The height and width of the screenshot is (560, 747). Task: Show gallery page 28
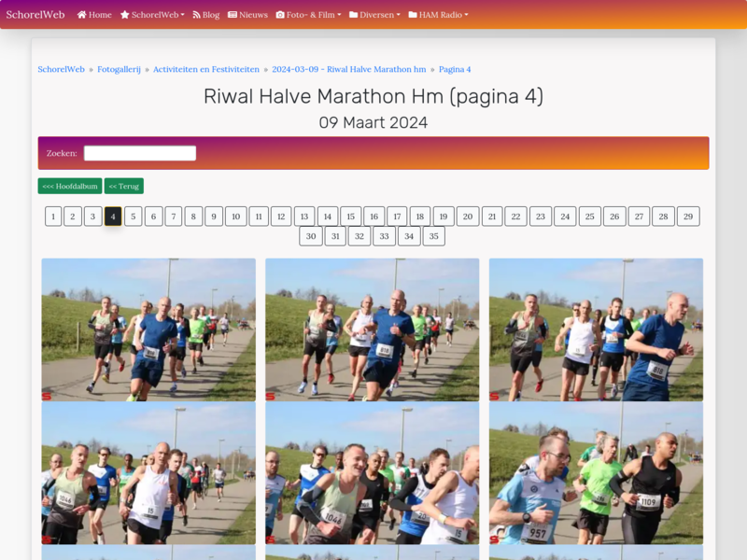tap(664, 217)
